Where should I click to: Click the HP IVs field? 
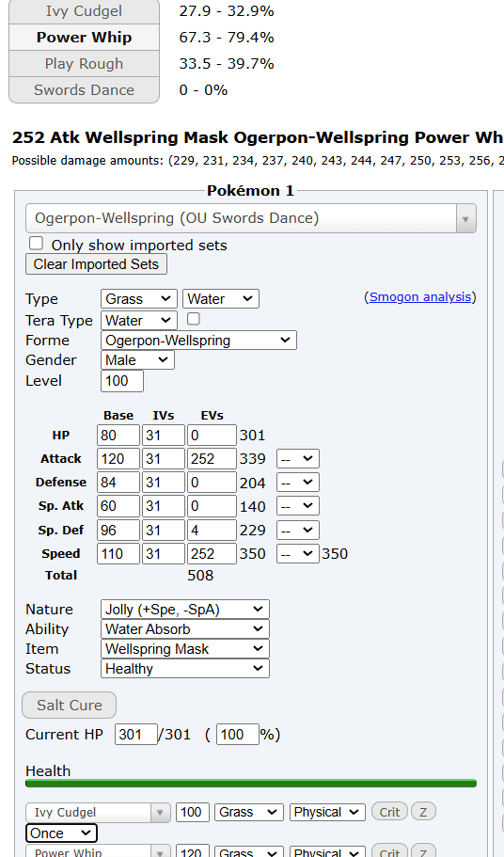pyautogui.click(x=164, y=436)
